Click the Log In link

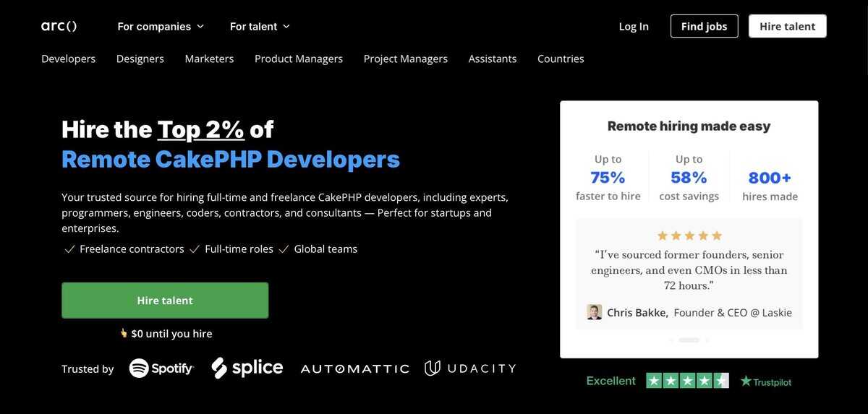[x=634, y=26]
